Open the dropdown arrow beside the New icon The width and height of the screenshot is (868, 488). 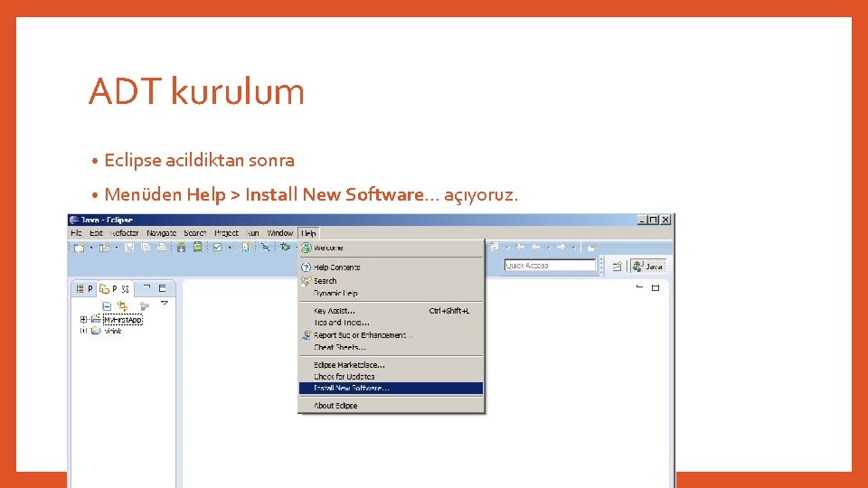tap(90, 248)
